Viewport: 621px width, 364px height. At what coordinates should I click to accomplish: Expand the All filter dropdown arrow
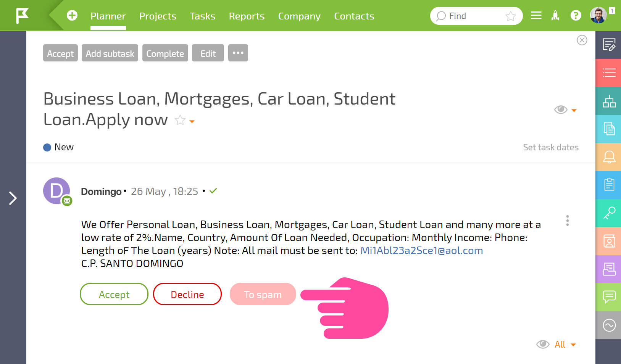pyautogui.click(x=573, y=345)
